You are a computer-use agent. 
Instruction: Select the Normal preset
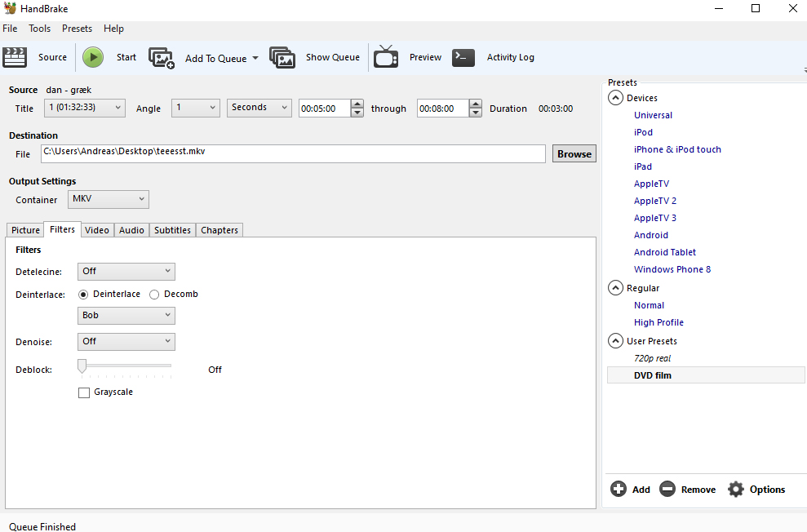click(649, 306)
